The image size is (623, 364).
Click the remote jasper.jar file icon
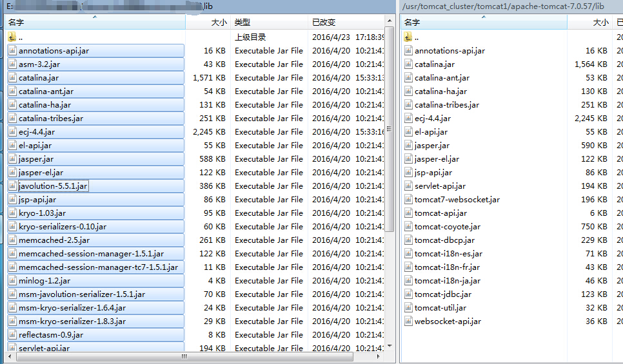click(408, 146)
